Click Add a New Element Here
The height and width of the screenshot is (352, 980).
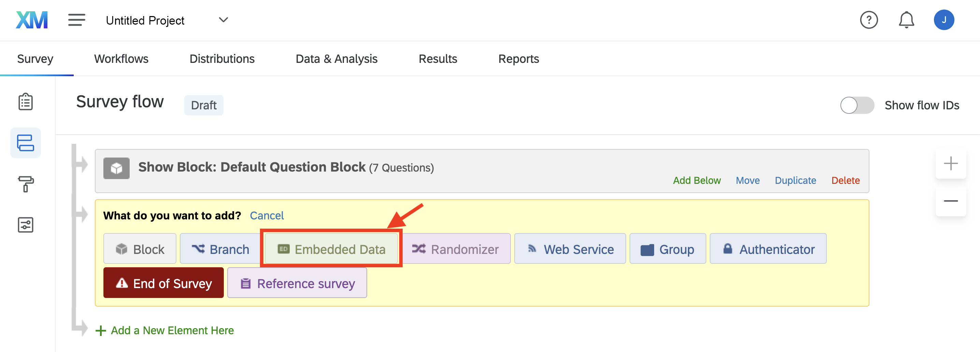click(164, 330)
